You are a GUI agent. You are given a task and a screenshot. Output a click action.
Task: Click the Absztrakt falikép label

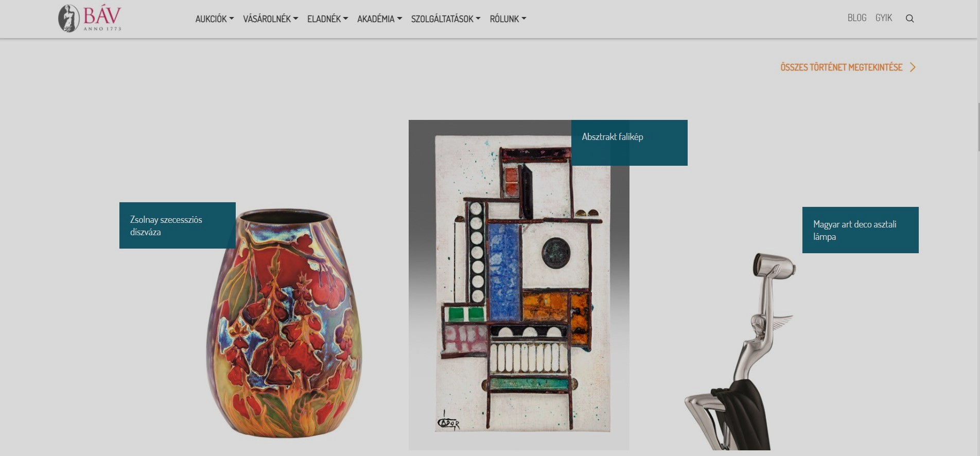(x=629, y=143)
